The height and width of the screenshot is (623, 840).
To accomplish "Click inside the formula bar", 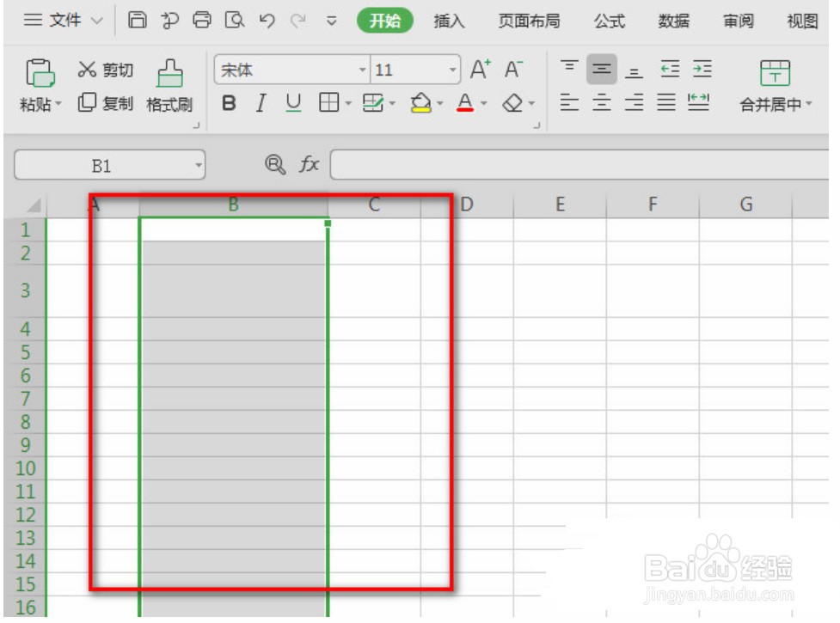I will click(x=559, y=165).
